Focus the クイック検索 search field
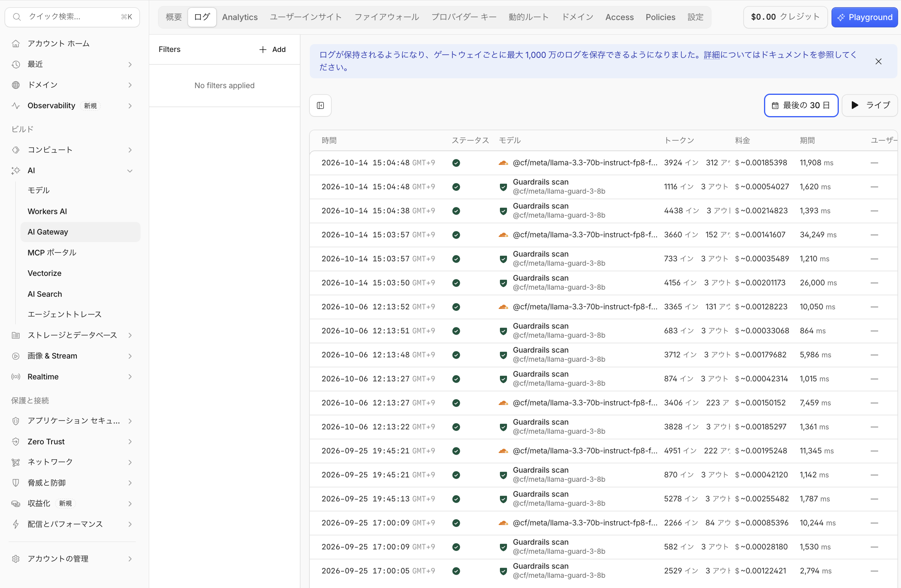 (x=72, y=17)
